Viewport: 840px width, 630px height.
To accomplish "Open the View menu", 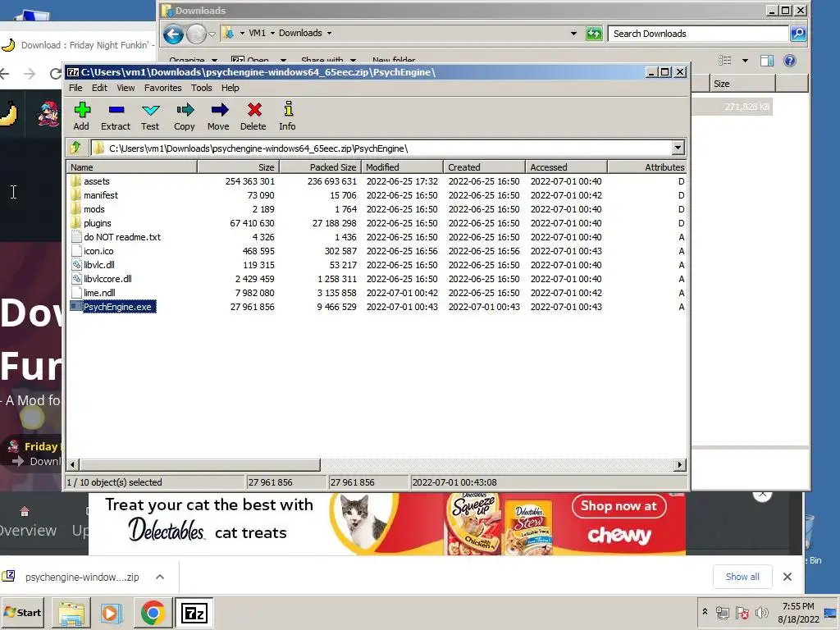I will click(126, 88).
